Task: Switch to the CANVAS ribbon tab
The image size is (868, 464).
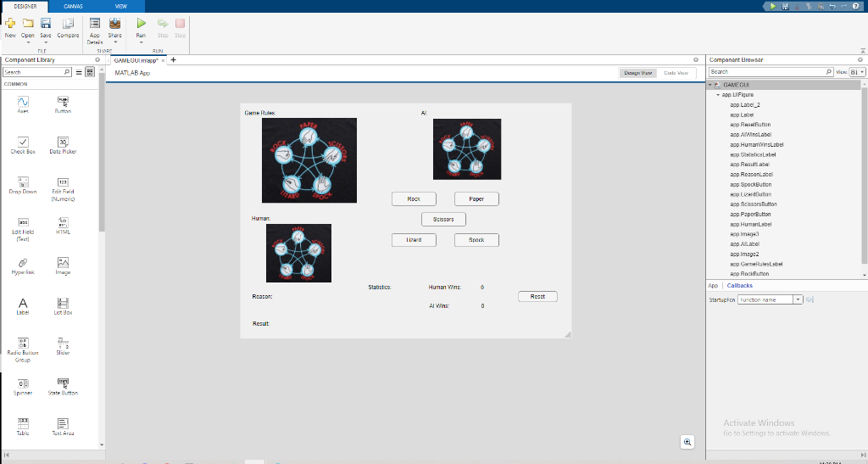Action: coord(73,6)
